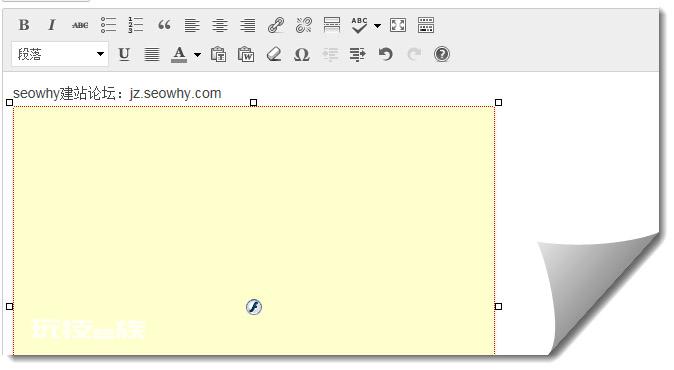The image size is (674, 370).
Task: Click the redo icon
Action: click(x=414, y=54)
